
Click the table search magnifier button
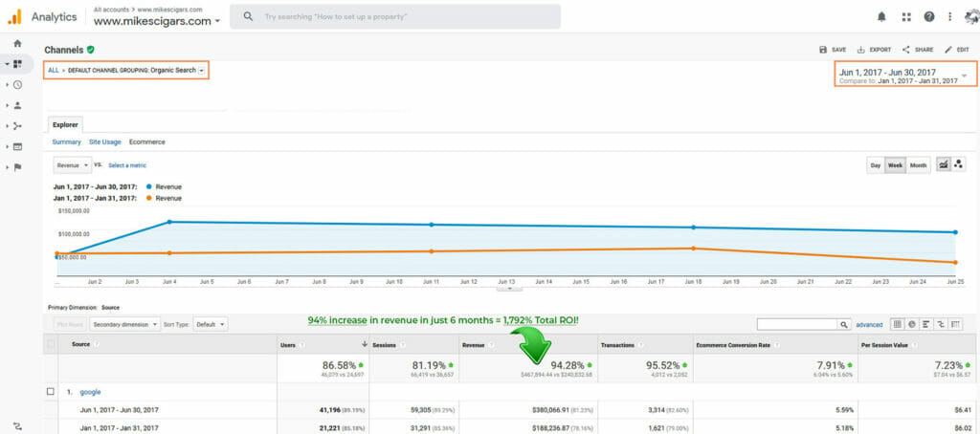(x=844, y=325)
